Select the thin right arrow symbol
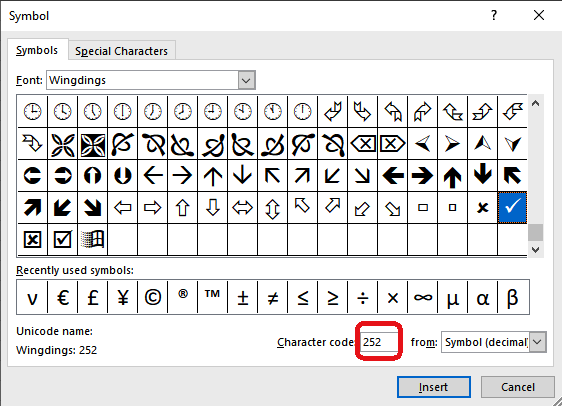Viewport: 562px width, 406px height. click(182, 176)
